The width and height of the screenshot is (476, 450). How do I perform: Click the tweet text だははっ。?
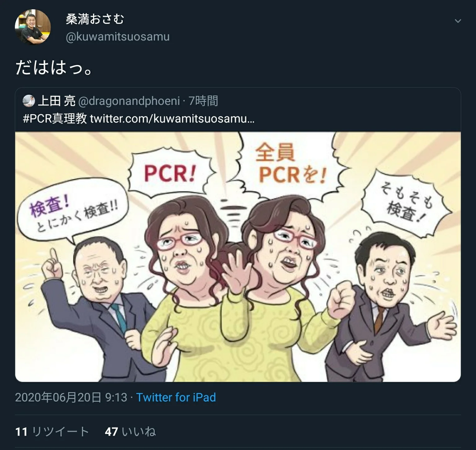pyautogui.click(x=54, y=67)
